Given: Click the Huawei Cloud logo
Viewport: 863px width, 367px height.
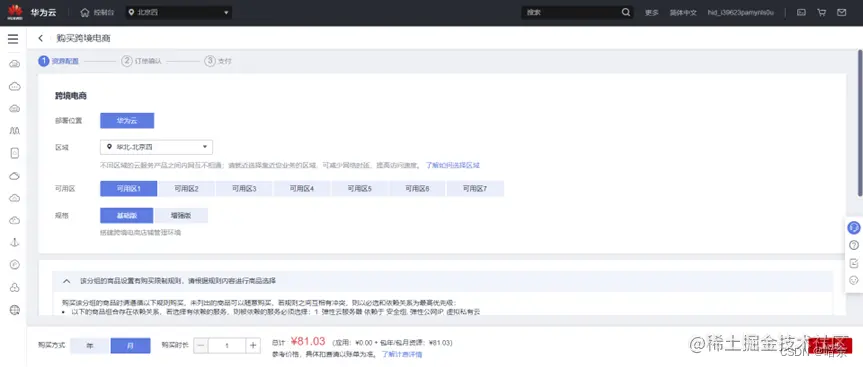Looking at the screenshot, I should 15,12.
